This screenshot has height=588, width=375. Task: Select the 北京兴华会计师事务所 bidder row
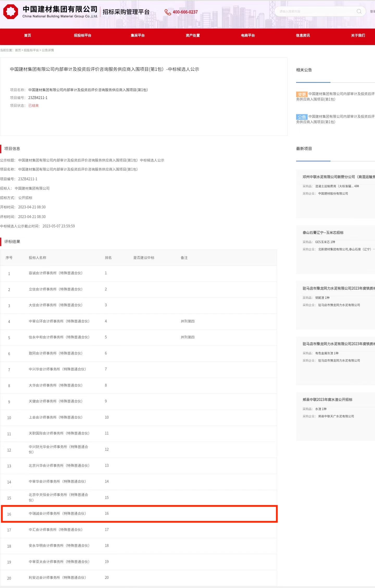pyautogui.click(x=139, y=466)
